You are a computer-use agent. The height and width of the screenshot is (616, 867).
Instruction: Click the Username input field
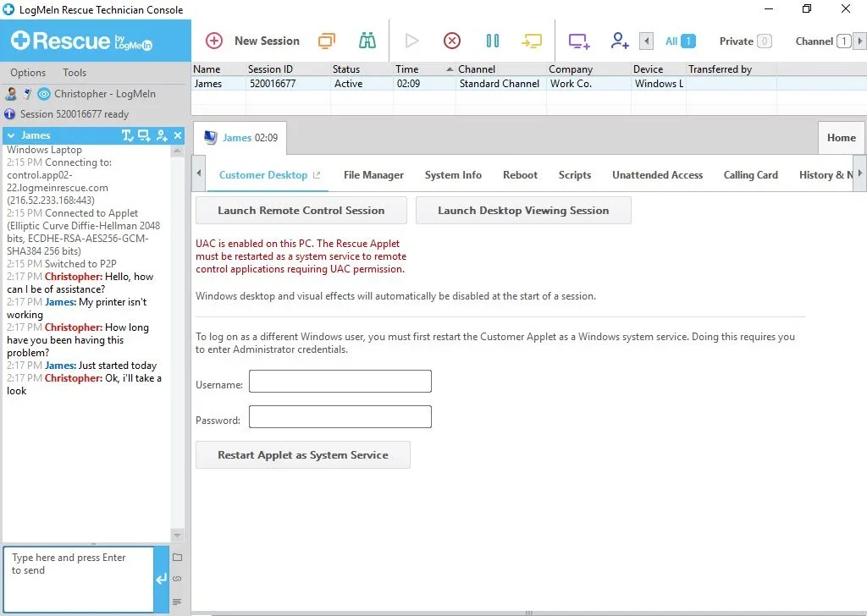[x=340, y=382]
